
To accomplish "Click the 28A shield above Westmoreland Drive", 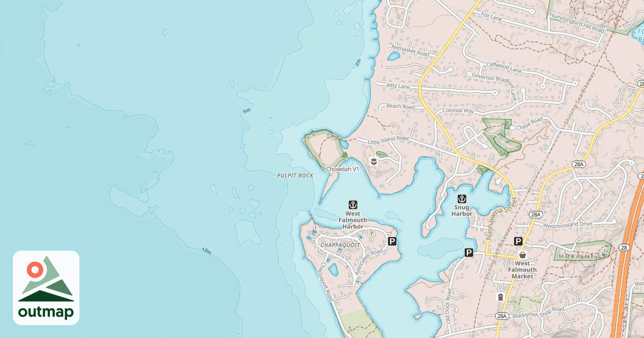I will [x=535, y=214].
